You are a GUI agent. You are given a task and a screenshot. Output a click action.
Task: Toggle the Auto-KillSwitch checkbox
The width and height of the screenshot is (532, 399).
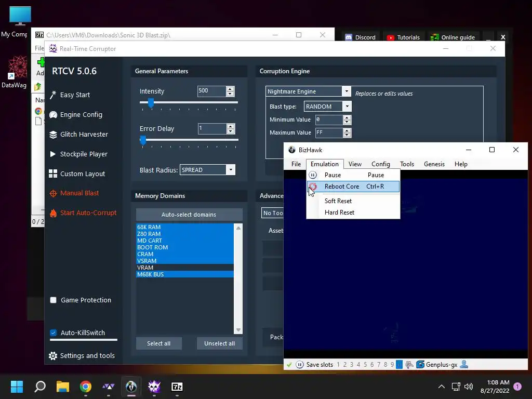54,333
